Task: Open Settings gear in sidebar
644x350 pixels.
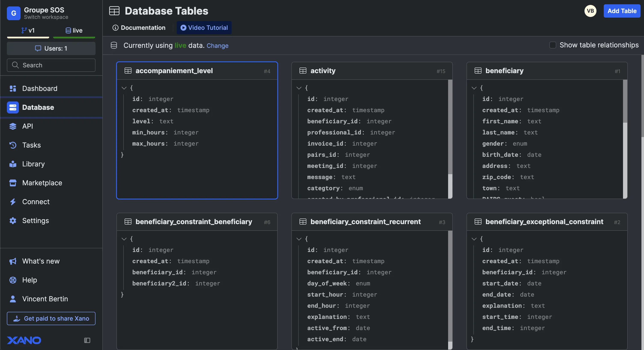Action: (13, 220)
